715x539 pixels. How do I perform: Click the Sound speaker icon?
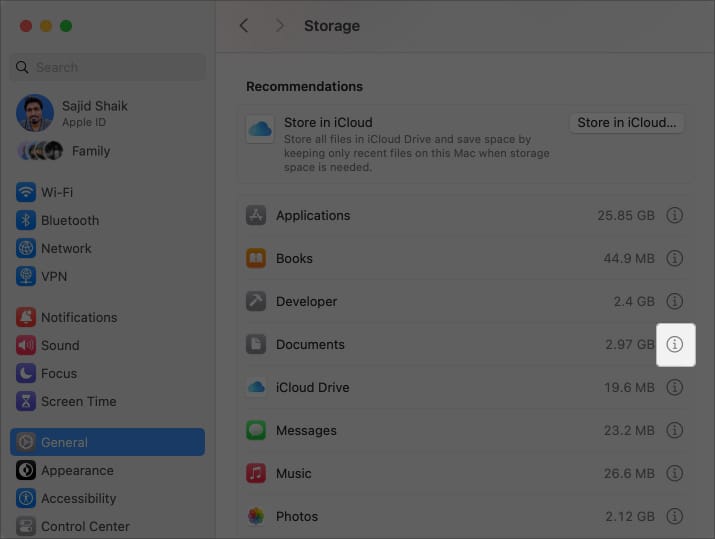click(26, 345)
